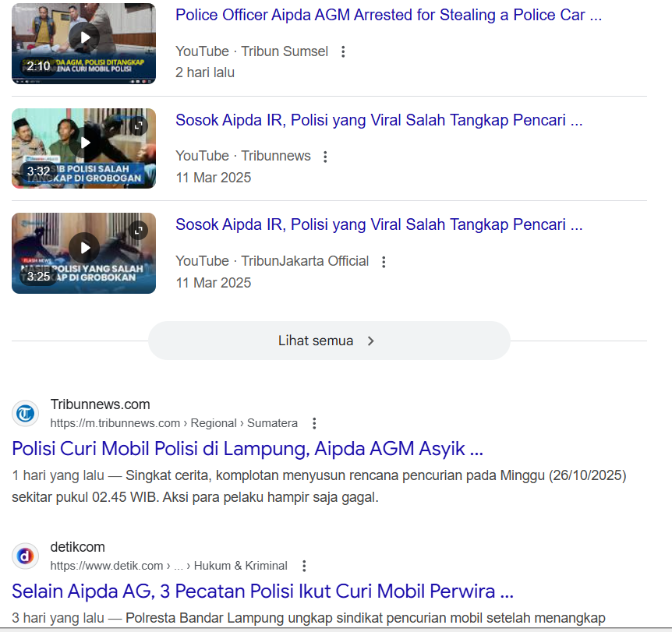Image resolution: width=672 pixels, height=632 pixels.
Task: Click the 'Tribunnews.com' site name
Action: (x=100, y=404)
